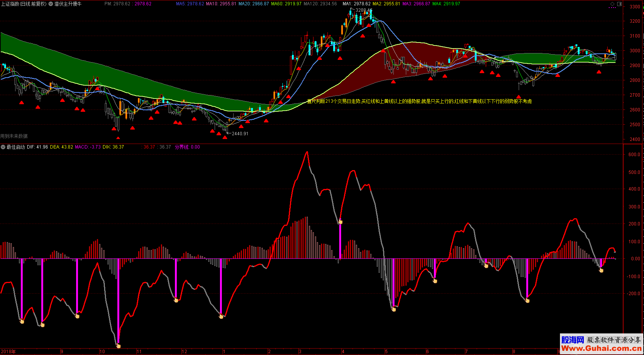Screen dimensions: 644x355
Task: Click month 12 marker on time axis
Action: [184, 352]
